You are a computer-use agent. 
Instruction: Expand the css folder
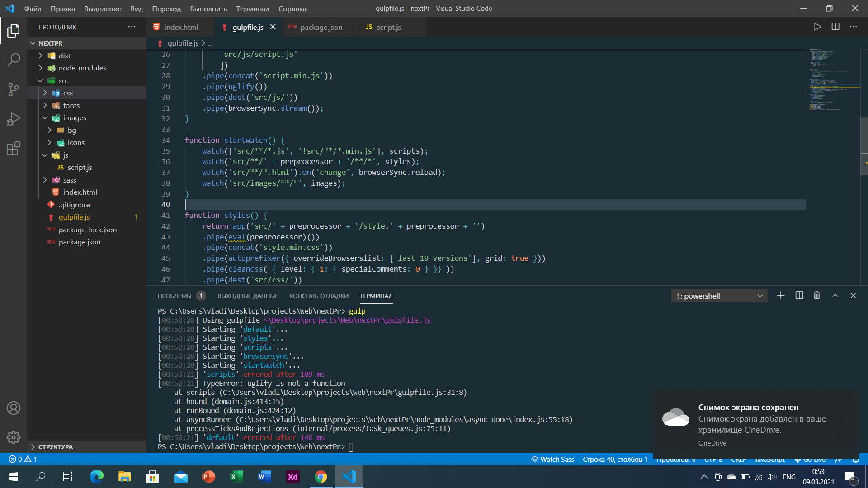(x=87, y=93)
